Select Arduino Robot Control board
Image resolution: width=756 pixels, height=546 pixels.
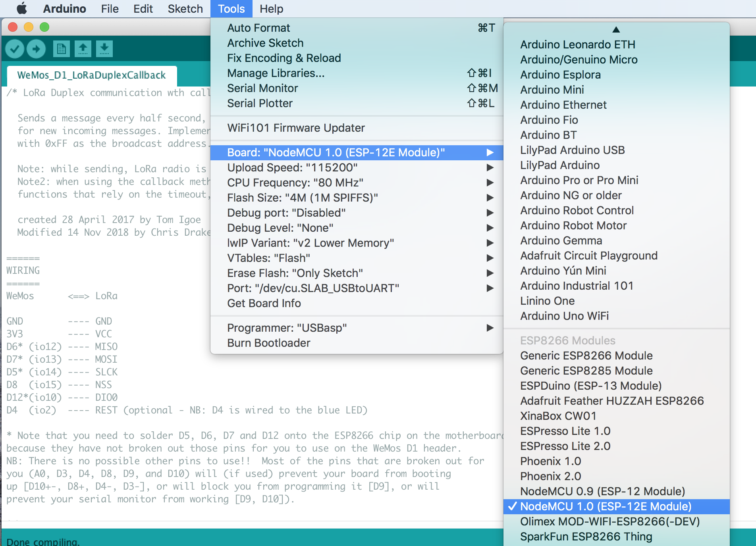(x=617, y=210)
